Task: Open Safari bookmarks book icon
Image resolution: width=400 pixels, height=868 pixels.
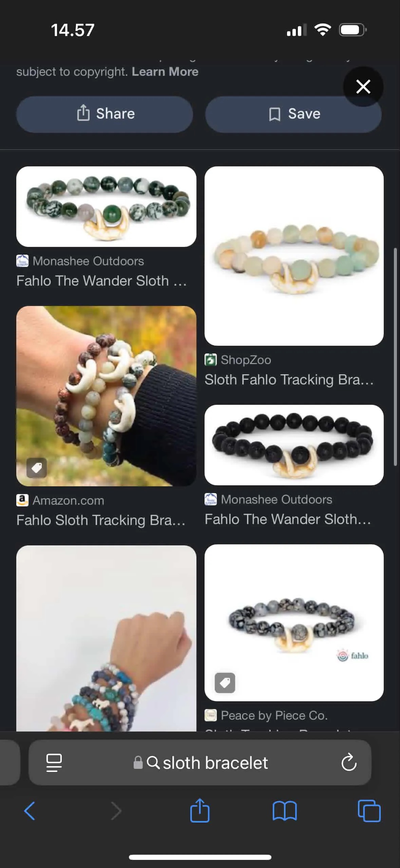Action: pyautogui.click(x=285, y=811)
